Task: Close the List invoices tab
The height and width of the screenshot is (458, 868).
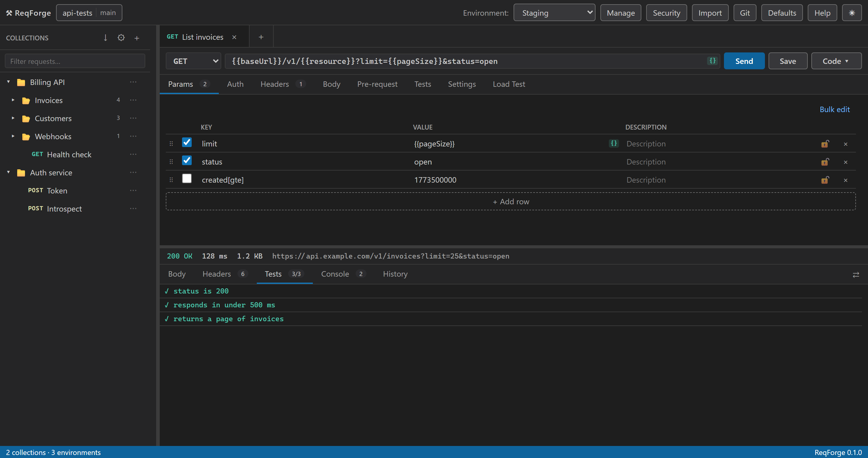Action: pos(234,37)
